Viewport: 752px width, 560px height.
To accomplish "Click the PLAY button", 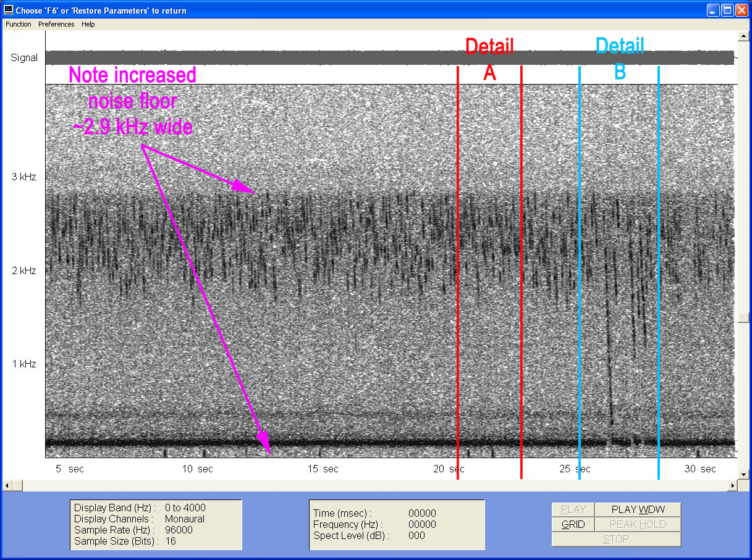I will (x=573, y=509).
